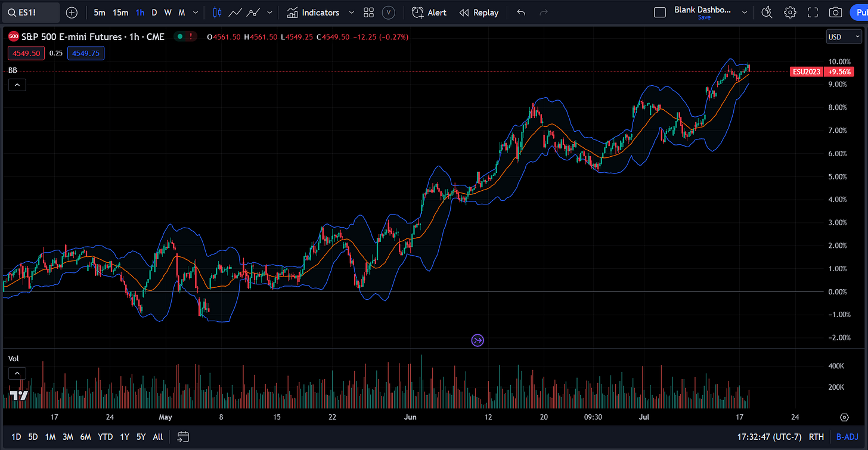Click the BB indicator label
Image resolution: width=868 pixels, height=450 pixels.
coord(12,71)
